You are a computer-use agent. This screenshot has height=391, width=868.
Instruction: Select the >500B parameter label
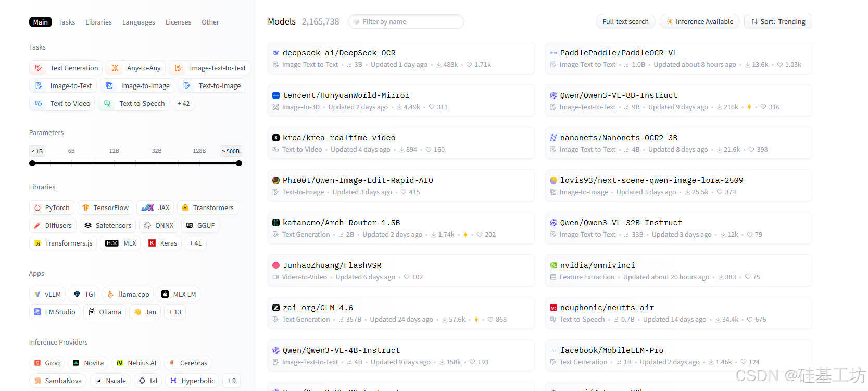(231, 151)
